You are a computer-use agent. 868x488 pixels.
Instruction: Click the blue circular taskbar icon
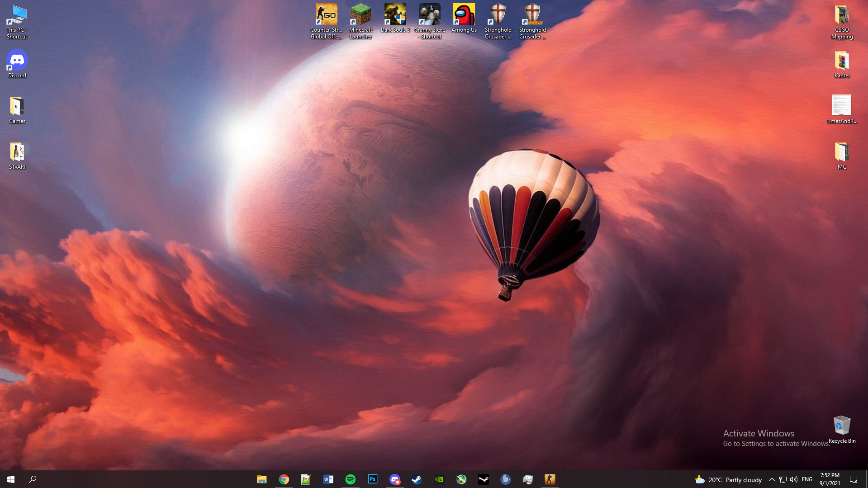[x=505, y=479]
